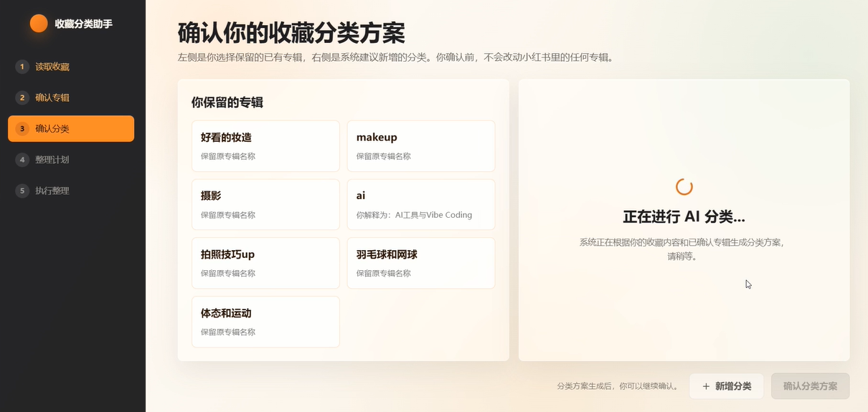Image resolution: width=868 pixels, height=412 pixels.
Task: Click the plus icon in 新增分类
Action: [706, 386]
